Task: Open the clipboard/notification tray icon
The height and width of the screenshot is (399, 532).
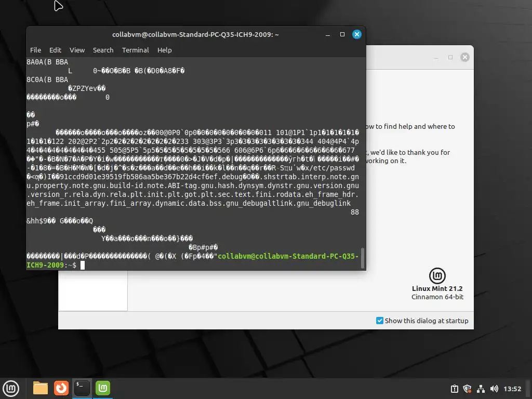Action: (x=454, y=389)
